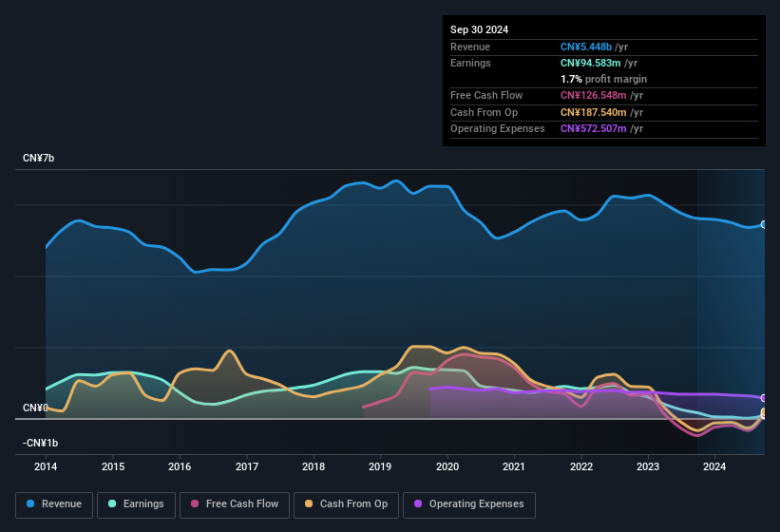The width and height of the screenshot is (780, 532).
Task: Click the Cash From Op label in tooltip
Action: click(x=484, y=112)
